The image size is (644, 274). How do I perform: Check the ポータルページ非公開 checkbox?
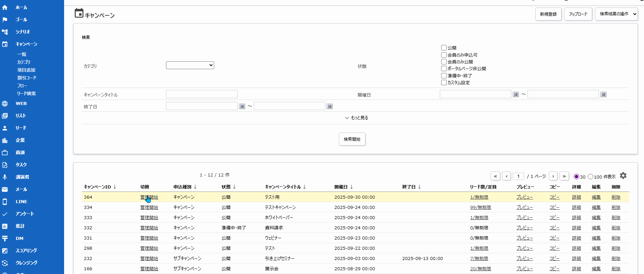(444, 68)
